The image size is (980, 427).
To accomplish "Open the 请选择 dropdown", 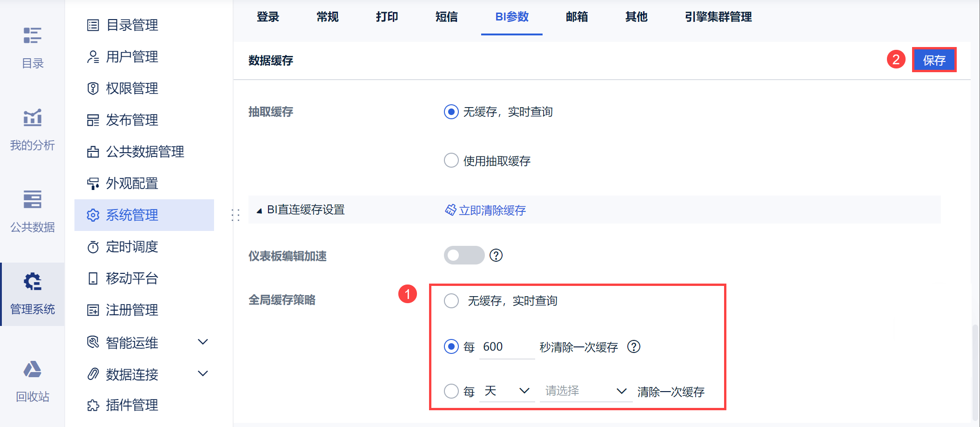I will click(x=585, y=391).
